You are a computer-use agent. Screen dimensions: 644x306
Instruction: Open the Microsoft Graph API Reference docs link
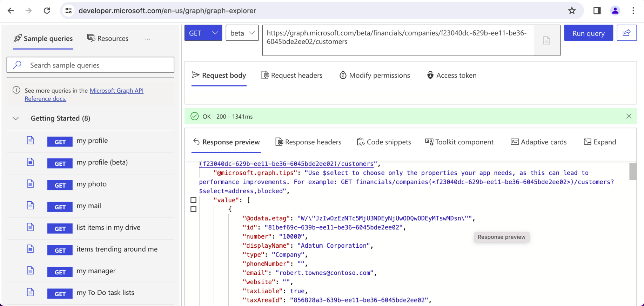click(116, 91)
